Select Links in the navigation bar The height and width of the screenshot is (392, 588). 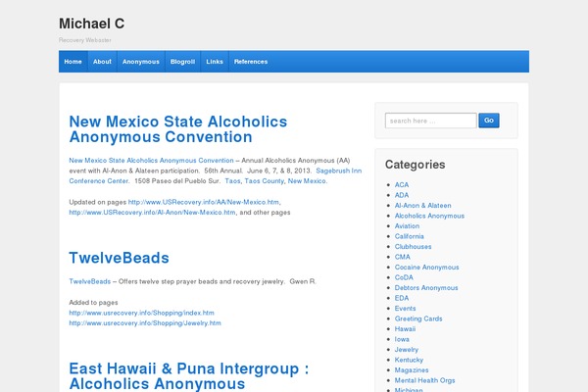215,62
